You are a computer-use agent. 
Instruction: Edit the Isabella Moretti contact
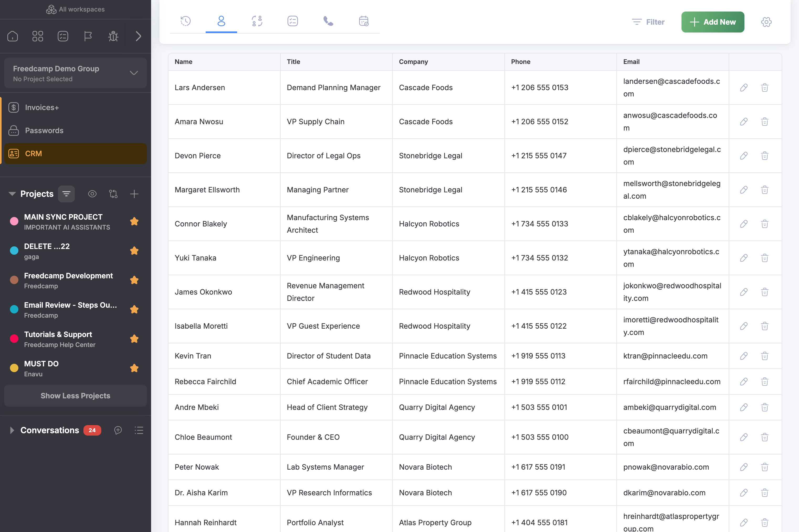pos(744,326)
